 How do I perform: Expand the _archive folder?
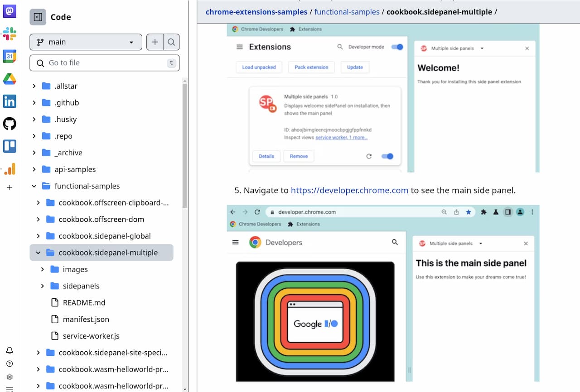pos(34,153)
